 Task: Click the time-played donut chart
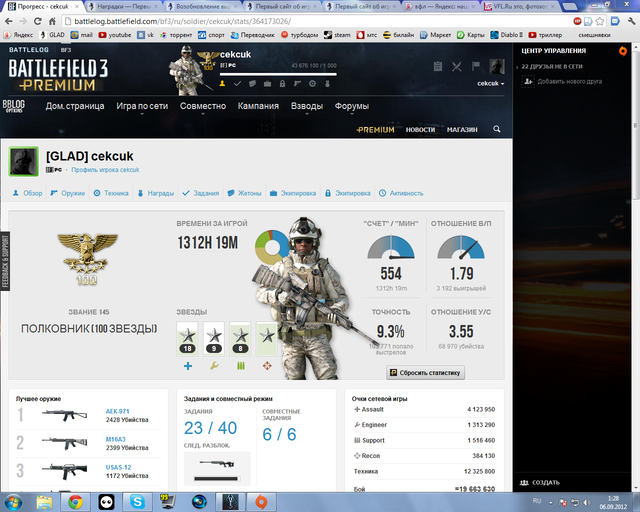(270, 247)
